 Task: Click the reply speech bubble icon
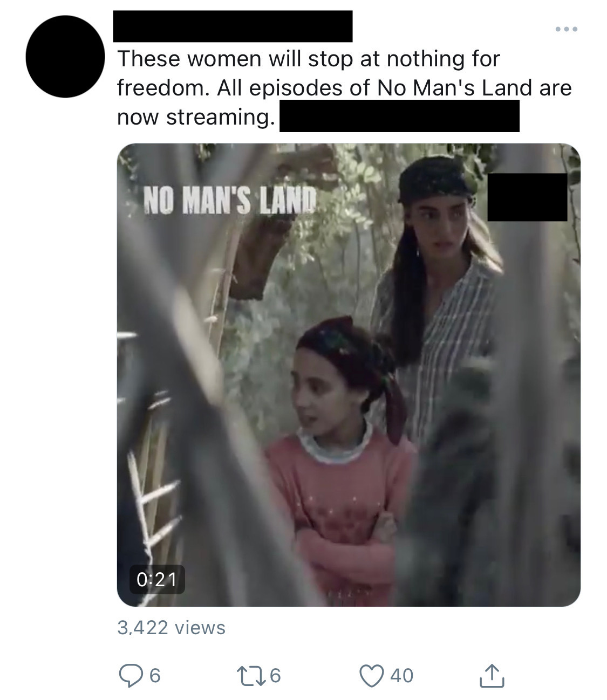[x=129, y=675]
